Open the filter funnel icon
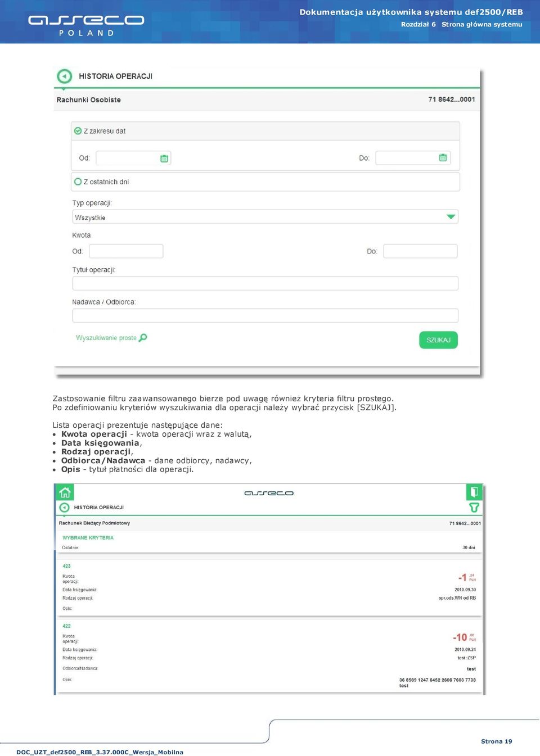 (x=474, y=508)
